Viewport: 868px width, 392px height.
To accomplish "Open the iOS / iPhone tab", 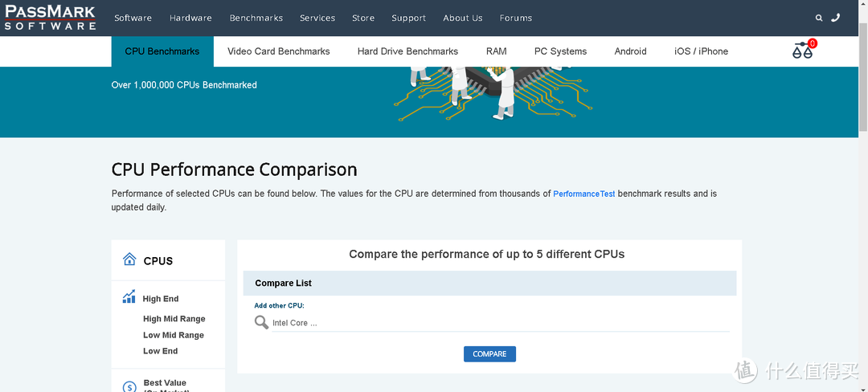I will (x=701, y=51).
